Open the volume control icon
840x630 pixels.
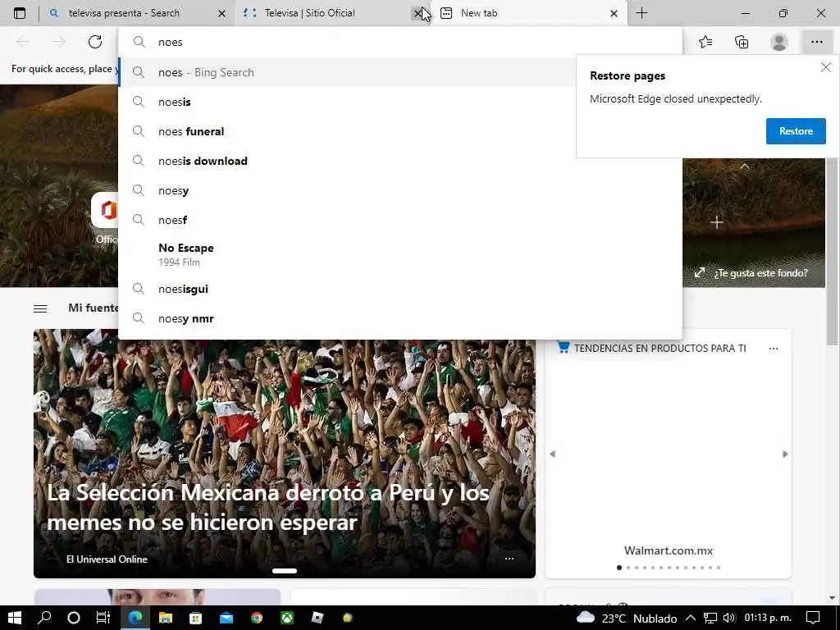click(x=728, y=619)
